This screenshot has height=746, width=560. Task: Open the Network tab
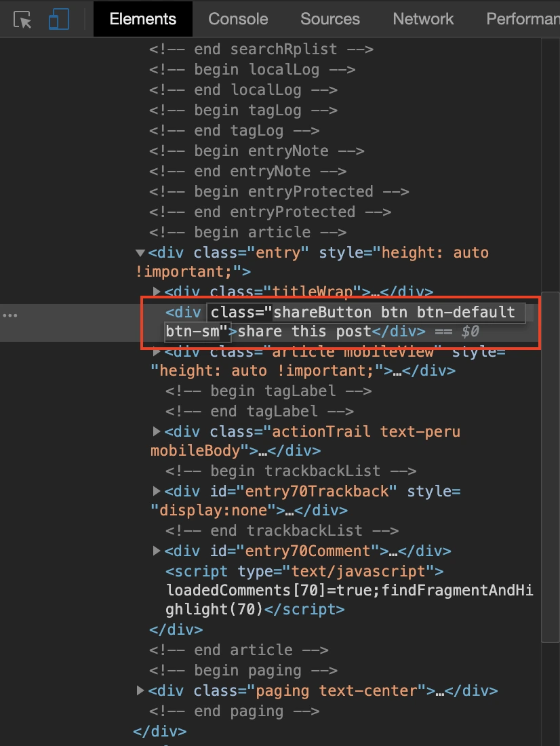[423, 19]
